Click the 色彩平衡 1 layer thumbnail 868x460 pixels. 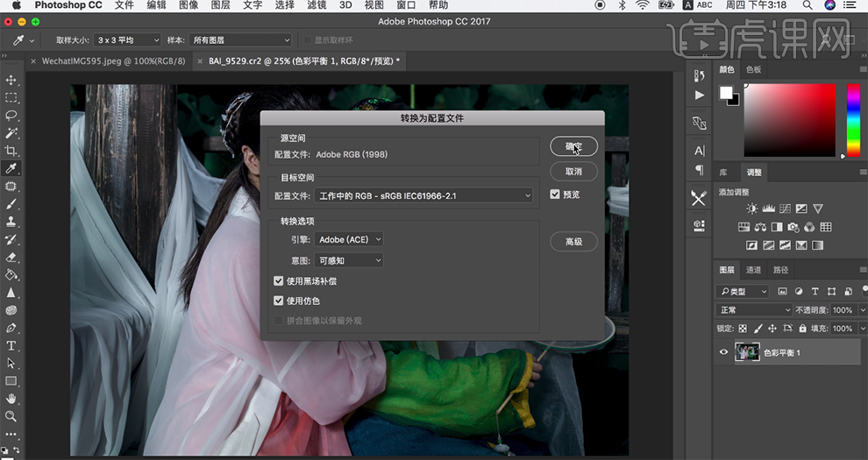click(747, 352)
